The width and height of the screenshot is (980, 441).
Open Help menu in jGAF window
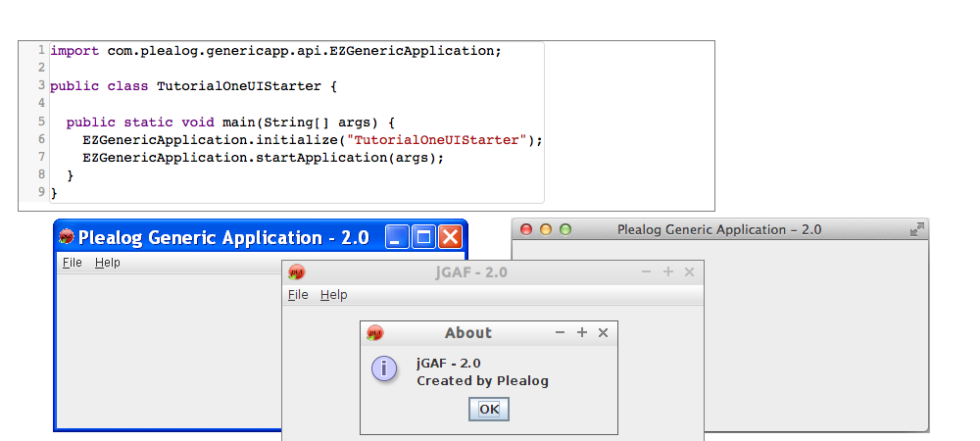pyautogui.click(x=334, y=295)
